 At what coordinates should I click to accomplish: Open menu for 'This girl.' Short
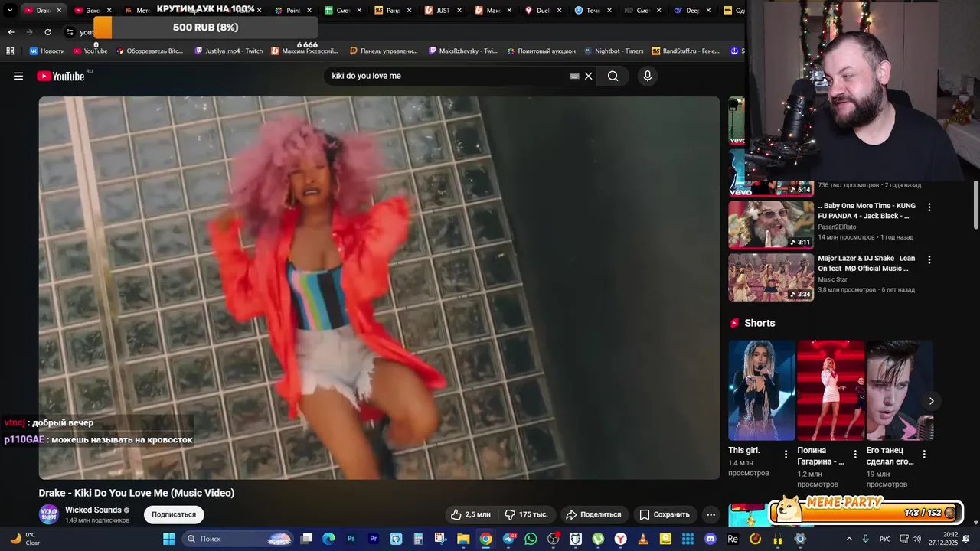786,454
